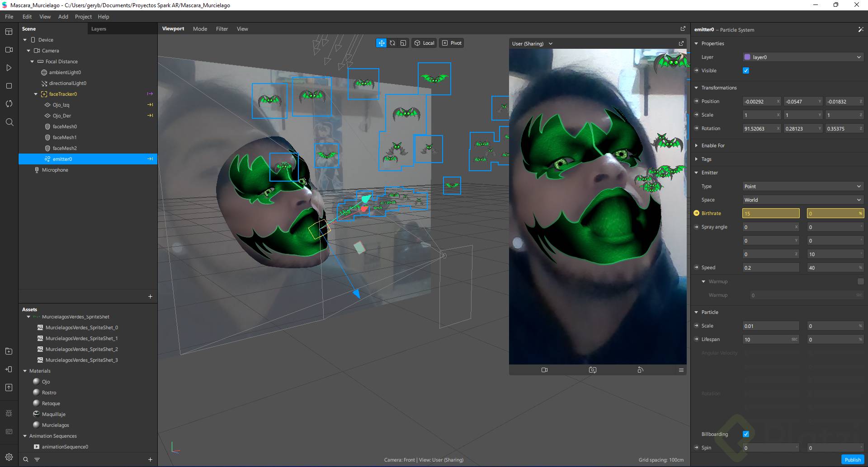Collapse the Focal Distance tree node

32,61
